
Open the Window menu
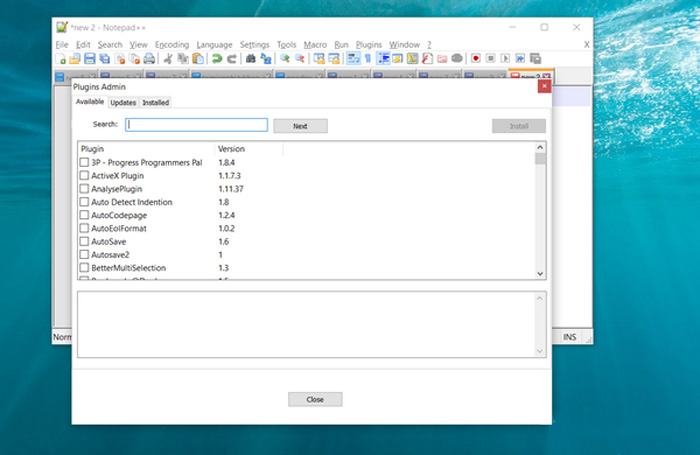(x=404, y=45)
